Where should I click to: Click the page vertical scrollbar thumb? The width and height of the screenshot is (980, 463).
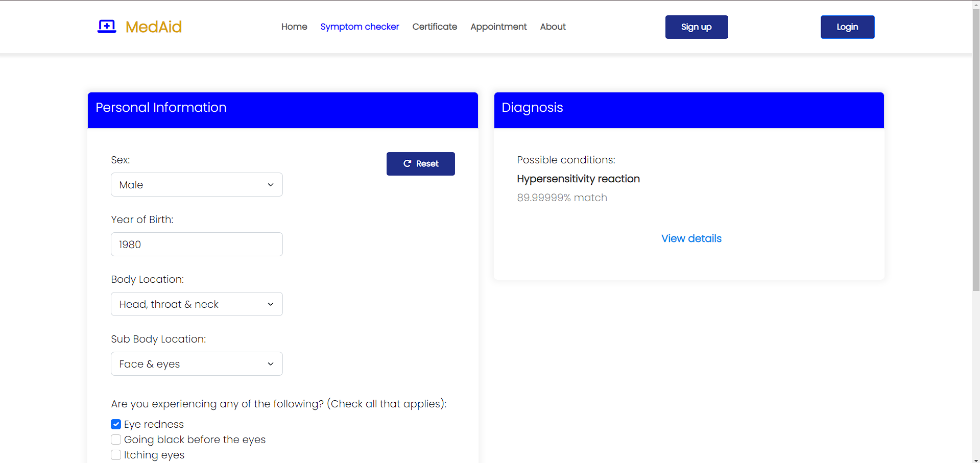pyautogui.click(x=976, y=150)
